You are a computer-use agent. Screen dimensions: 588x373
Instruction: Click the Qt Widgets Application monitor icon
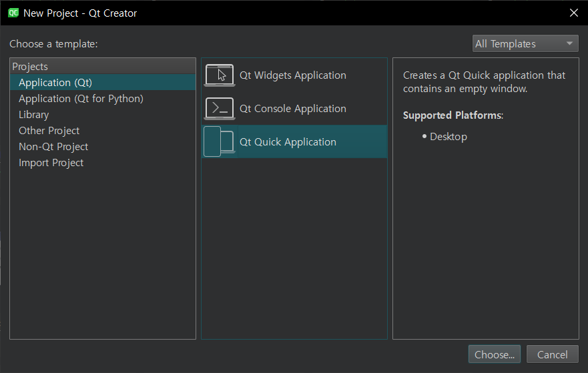(220, 75)
